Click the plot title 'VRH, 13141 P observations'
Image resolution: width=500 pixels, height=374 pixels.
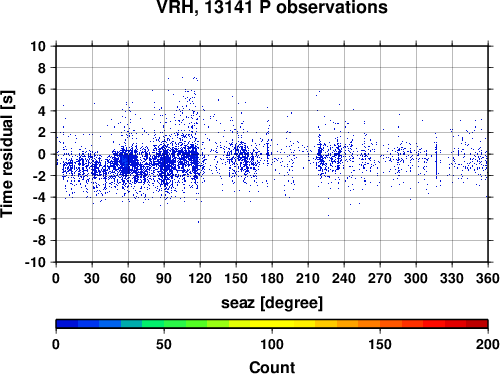coord(272,7)
